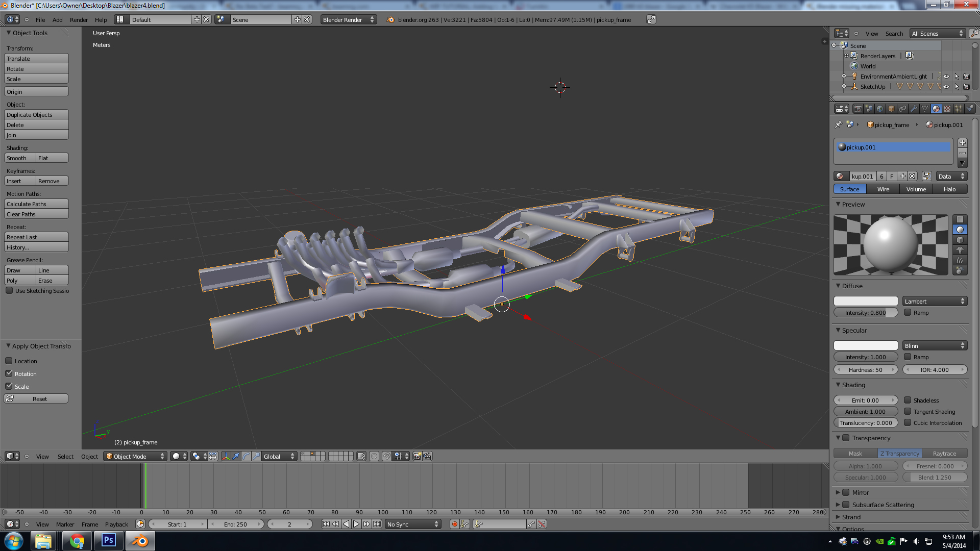The image size is (980, 551).
Task: Click the add material slot plus button
Action: 962,143
